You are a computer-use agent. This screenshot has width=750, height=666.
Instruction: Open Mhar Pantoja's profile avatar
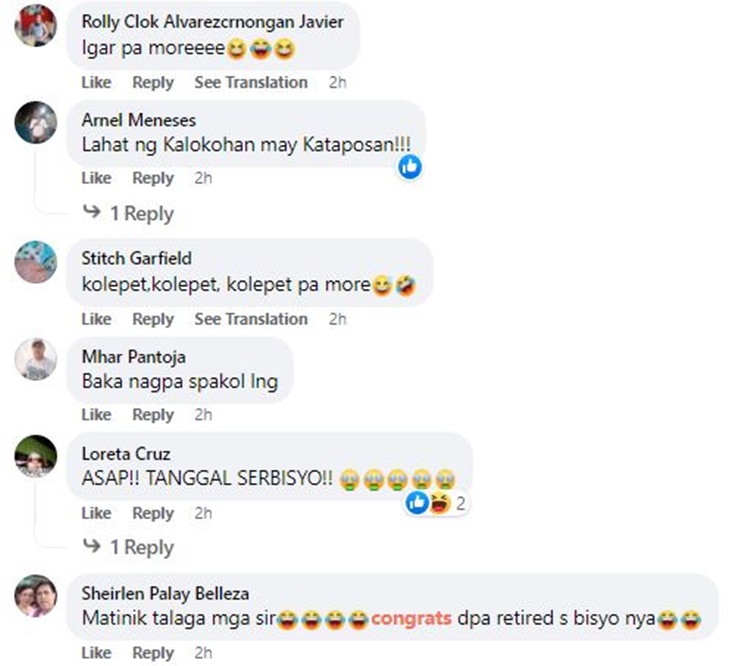[x=36, y=359]
